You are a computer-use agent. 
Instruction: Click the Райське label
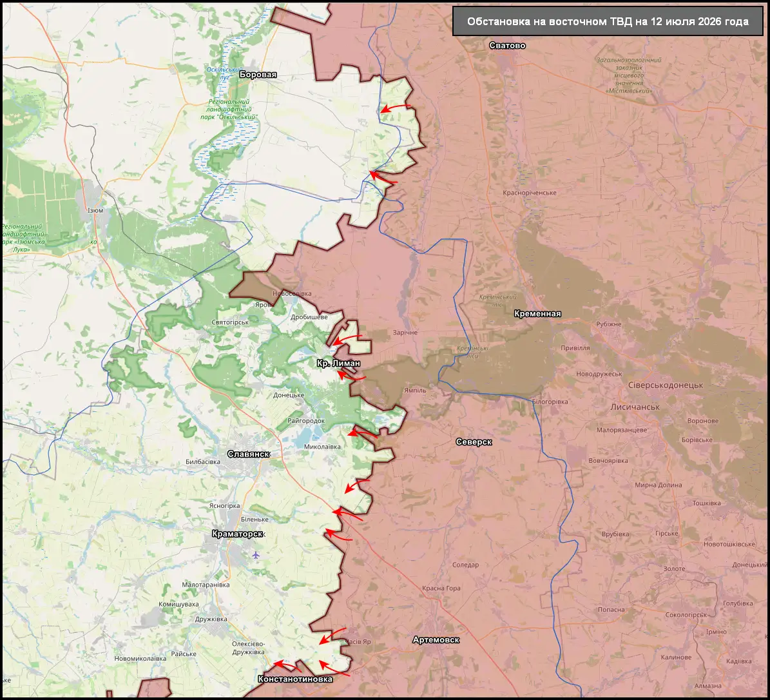point(184,654)
